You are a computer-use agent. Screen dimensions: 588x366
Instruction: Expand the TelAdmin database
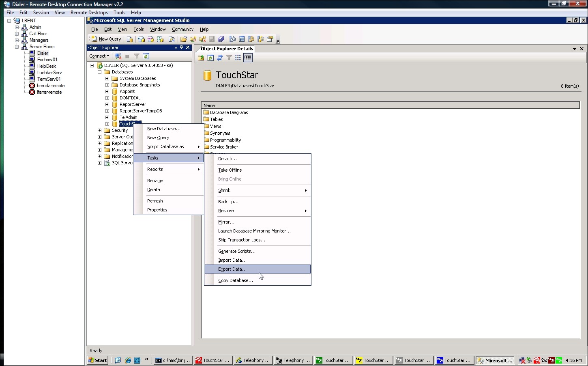[107, 117]
